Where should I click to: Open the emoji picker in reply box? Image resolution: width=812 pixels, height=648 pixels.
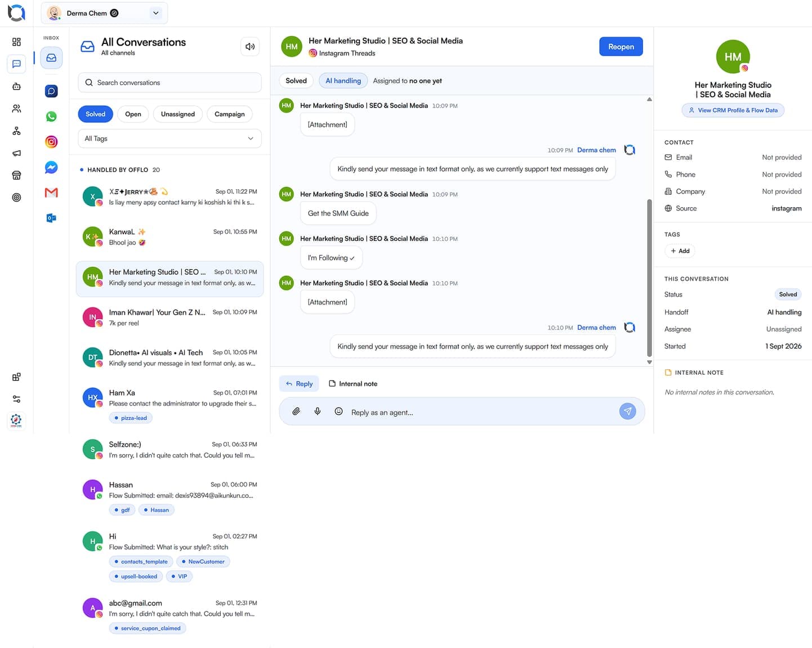338,412
